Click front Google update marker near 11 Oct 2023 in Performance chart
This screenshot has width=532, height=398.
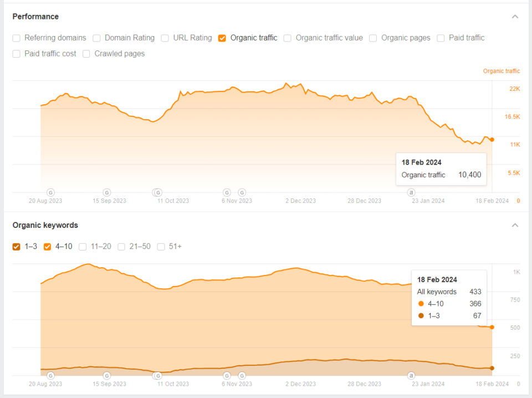click(x=158, y=193)
